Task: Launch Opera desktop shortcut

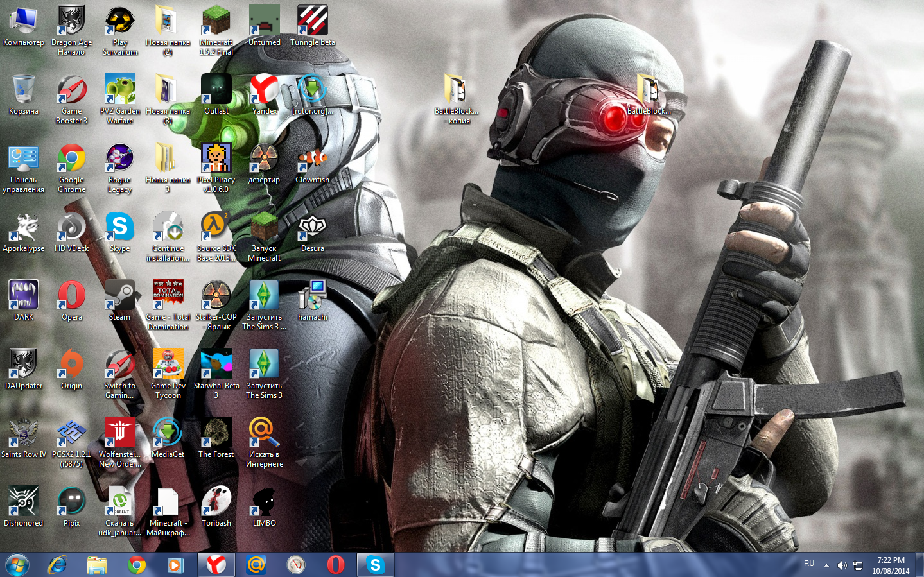Action: tap(71, 300)
